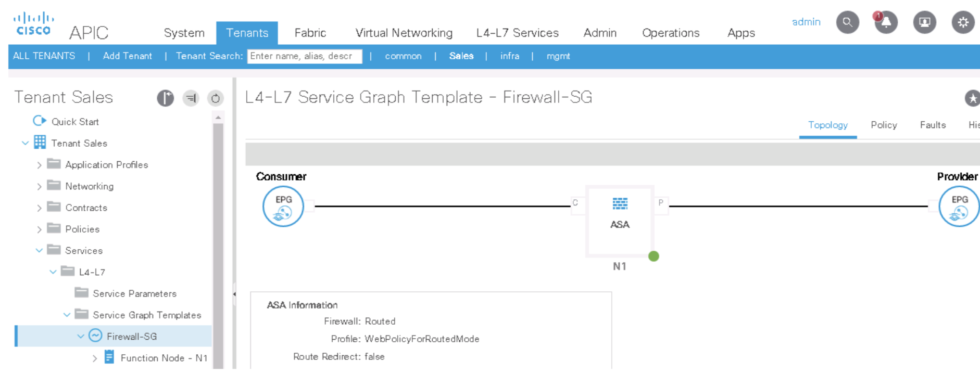
Task: Click the refresh icon in Tenant Sales panel
Action: point(215,98)
